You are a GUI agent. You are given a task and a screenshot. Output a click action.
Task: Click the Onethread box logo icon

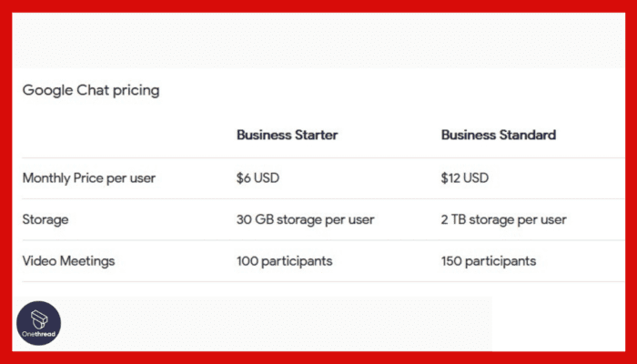click(x=39, y=318)
